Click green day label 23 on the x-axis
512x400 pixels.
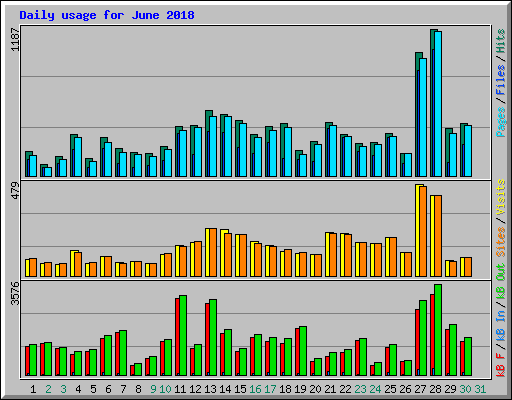pyautogui.click(x=360, y=389)
